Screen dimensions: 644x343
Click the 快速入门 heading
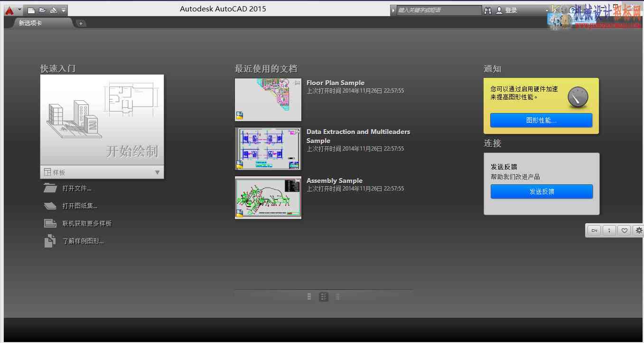click(x=58, y=68)
